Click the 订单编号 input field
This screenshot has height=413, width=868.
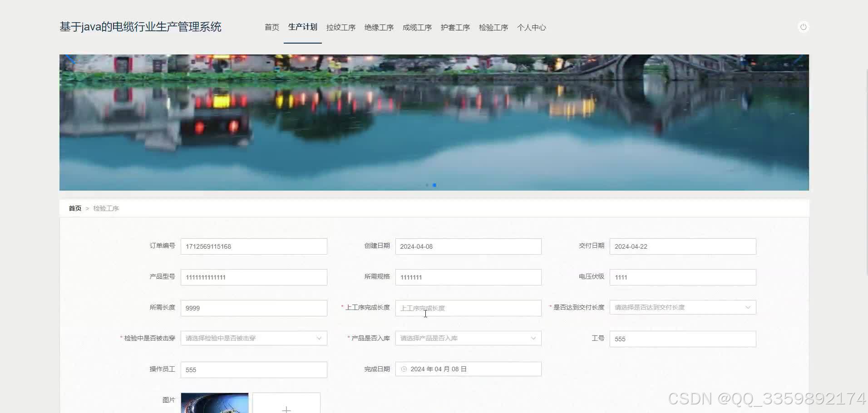click(x=254, y=246)
